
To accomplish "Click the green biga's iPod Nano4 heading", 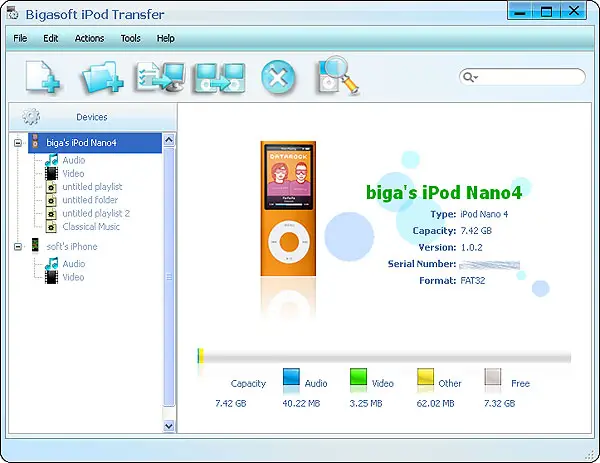I will pyautogui.click(x=444, y=192).
